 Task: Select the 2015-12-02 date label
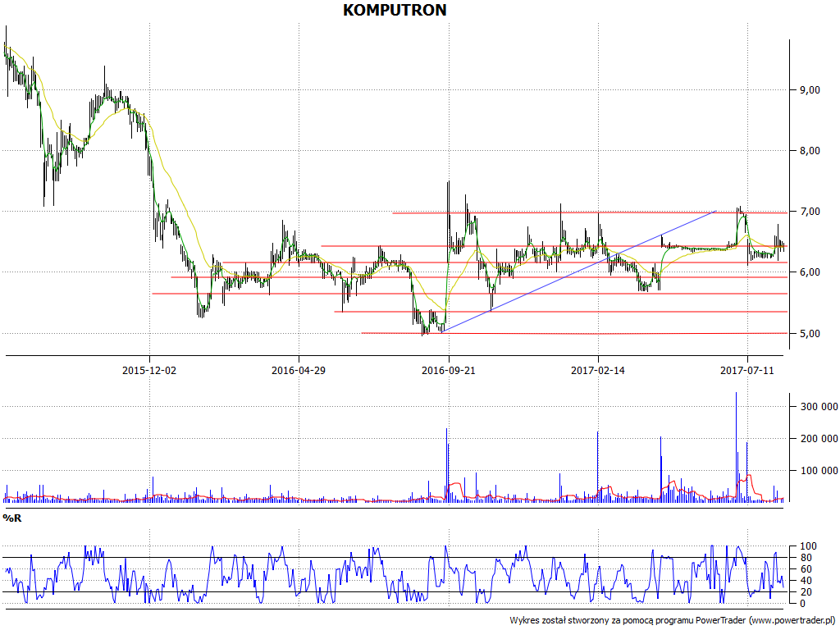(x=149, y=370)
